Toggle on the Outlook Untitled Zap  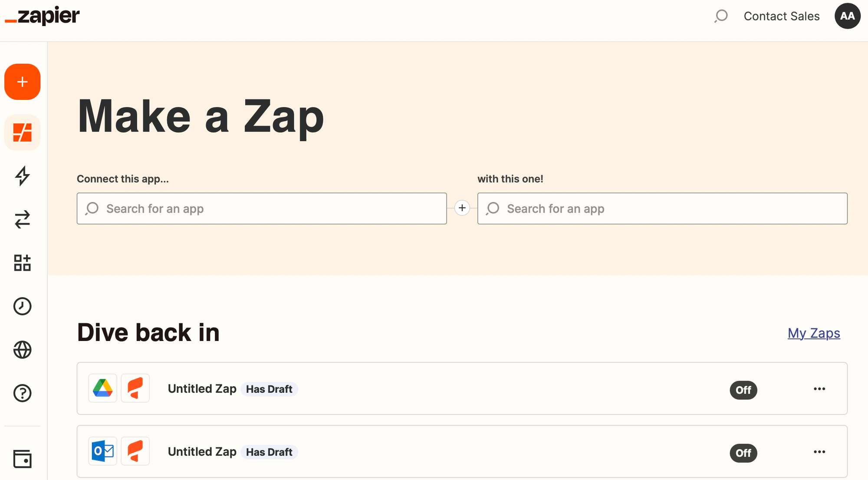tap(743, 453)
